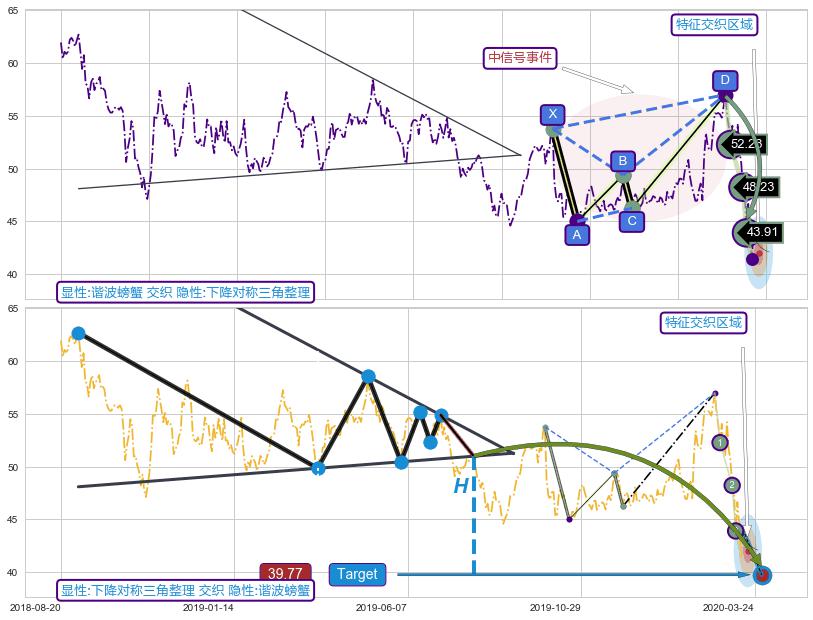The image size is (813, 620).
Task: Click the X point label on harmonic pattern
Action: point(553,115)
